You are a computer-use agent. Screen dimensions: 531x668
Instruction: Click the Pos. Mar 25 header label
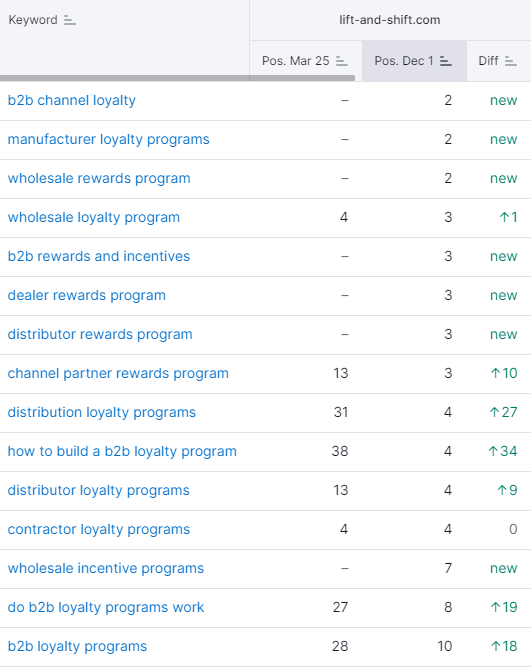click(296, 61)
